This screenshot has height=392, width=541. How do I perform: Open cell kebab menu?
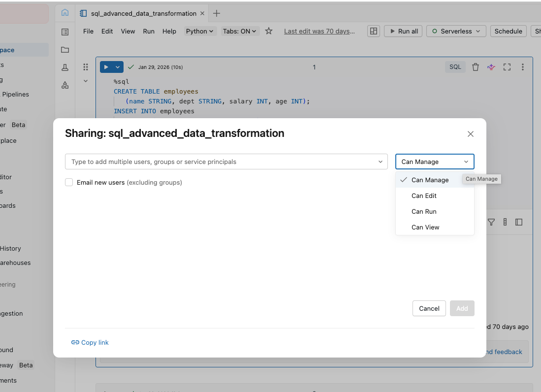(x=523, y=67)
